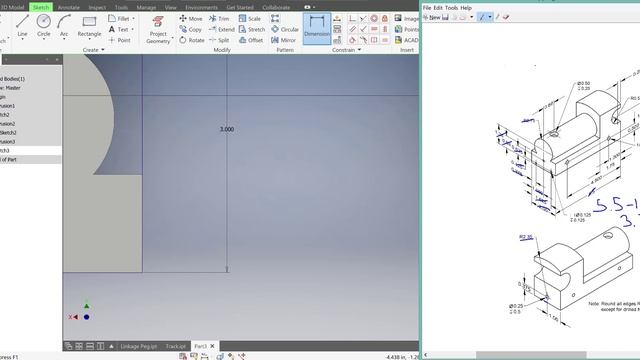Toggle the Dimension tool
640x360 pixels.
317,28
